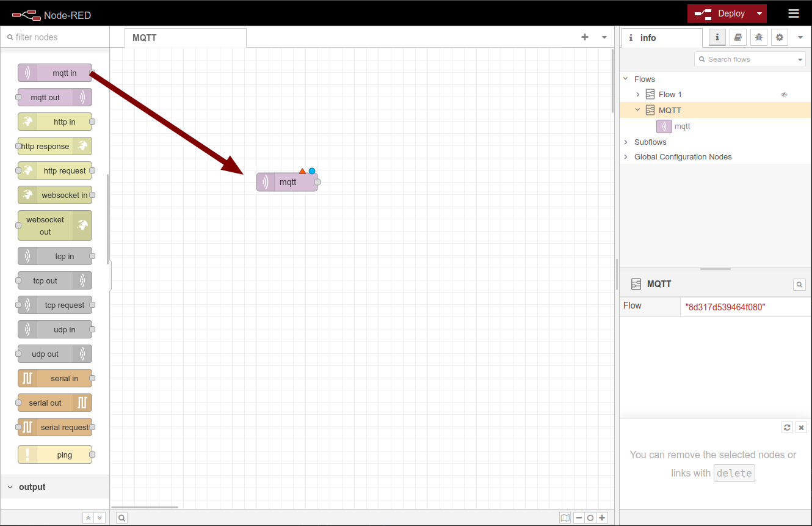Viewport: 812px width, 526px height.
Task: Click the add new flow plus icon
Action: coord(585,37)
